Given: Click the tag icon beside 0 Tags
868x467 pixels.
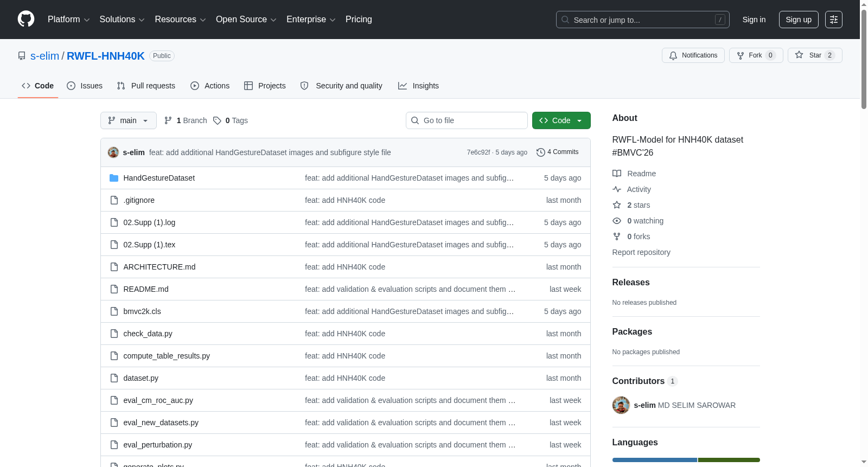Looking at the screenshot, I should point(217,120).
